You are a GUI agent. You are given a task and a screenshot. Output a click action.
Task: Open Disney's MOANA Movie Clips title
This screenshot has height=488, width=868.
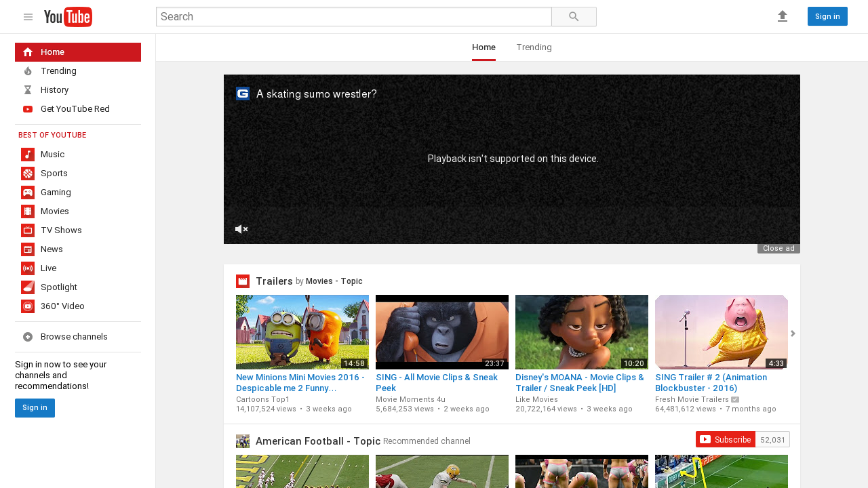580,383
